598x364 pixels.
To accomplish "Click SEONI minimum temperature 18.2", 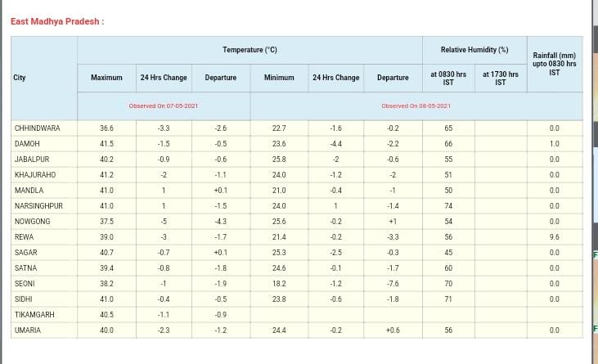I will [279, 284].
